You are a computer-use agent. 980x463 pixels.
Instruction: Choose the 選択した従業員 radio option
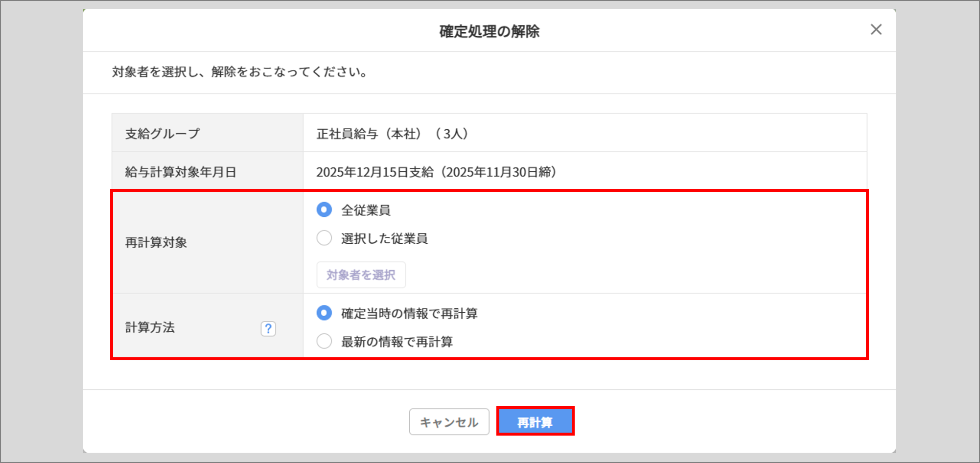[x=324, y=238]
